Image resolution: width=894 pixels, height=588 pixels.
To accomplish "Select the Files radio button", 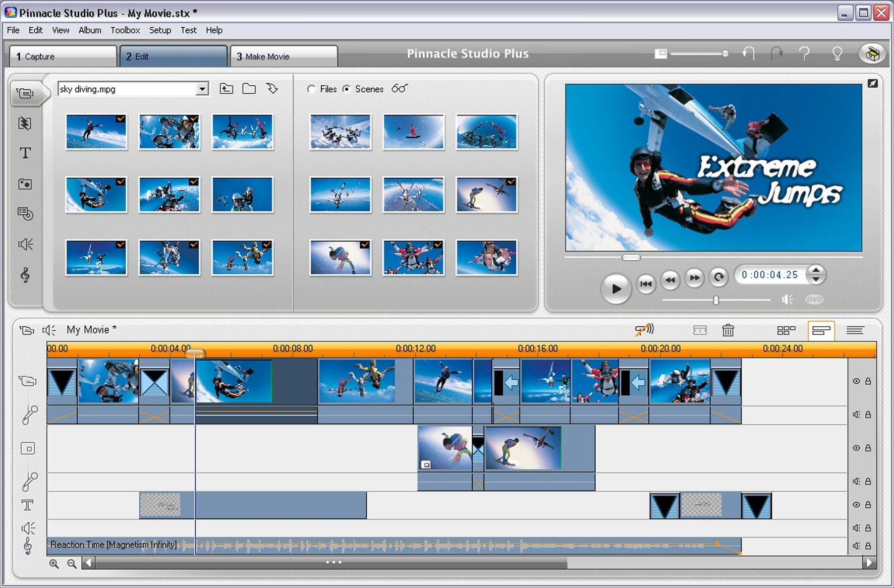I will point(311,89).
